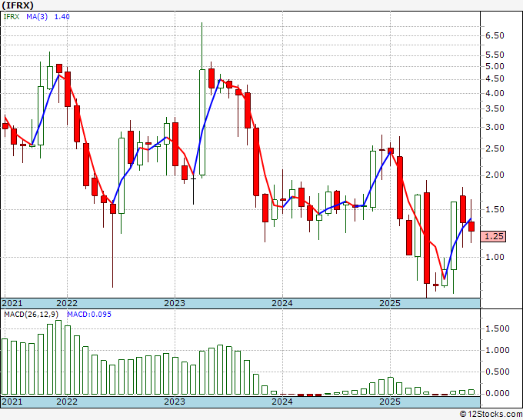
Task: Click 2022 on the MACD timeline
Action: point(67,402)
